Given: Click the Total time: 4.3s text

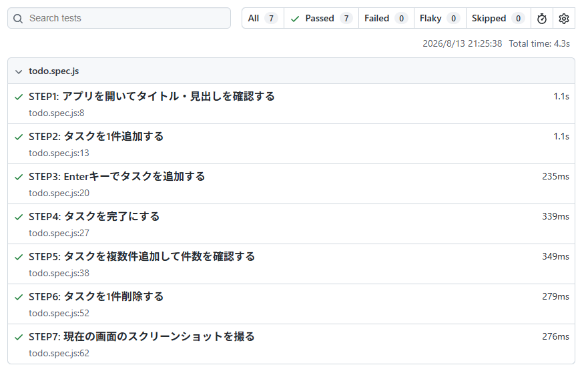Looking at the screenshot, I should pos(539,44).
